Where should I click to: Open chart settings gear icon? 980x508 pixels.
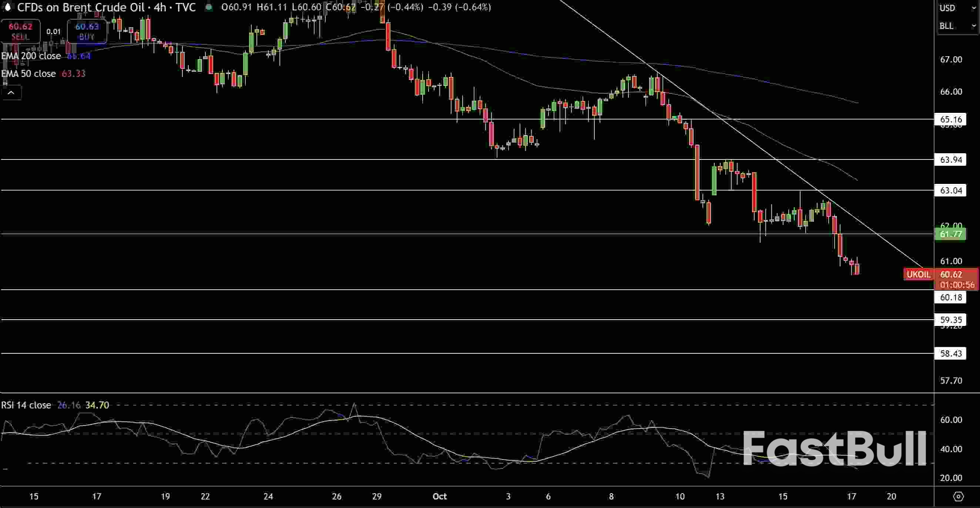pos(958,496)
